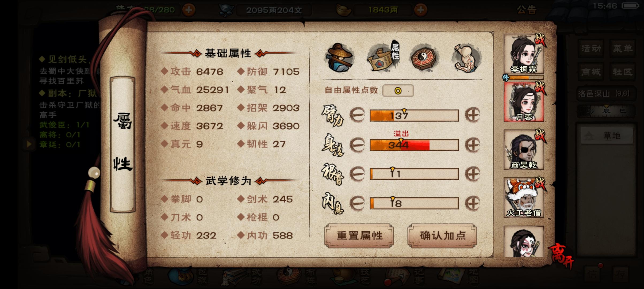This screenshot has height=289, width=644.
Task: Click the red 离开 leave button
Action: (561, 255)
